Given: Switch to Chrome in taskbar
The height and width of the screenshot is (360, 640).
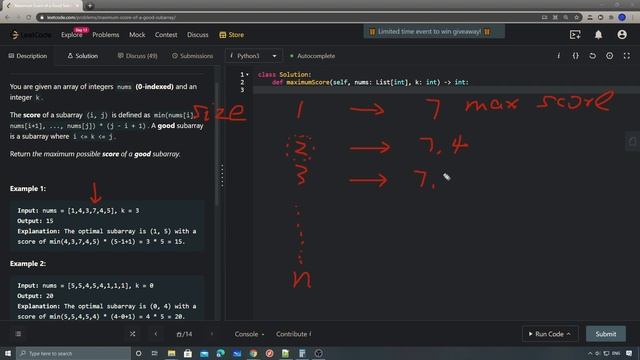Looking at the screenshot, I should pyautogui.click(x=253, y=353).
